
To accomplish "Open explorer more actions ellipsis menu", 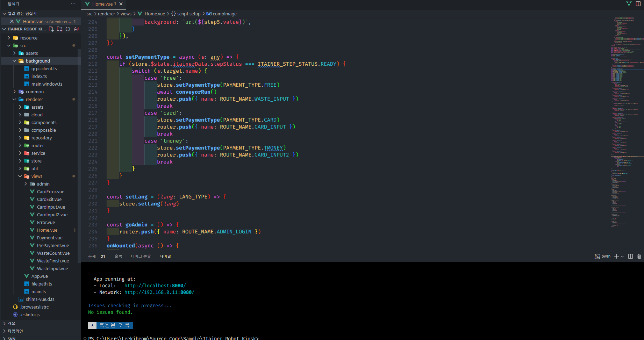I will [73, 4].
